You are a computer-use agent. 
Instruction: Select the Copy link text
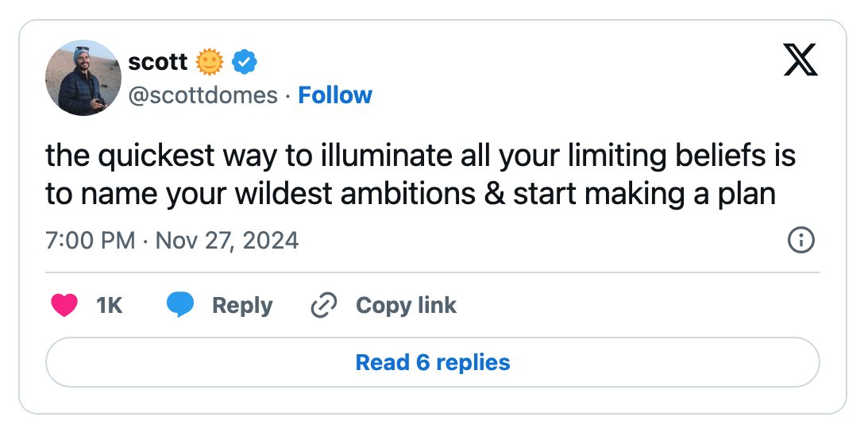[x=407, y=306]
